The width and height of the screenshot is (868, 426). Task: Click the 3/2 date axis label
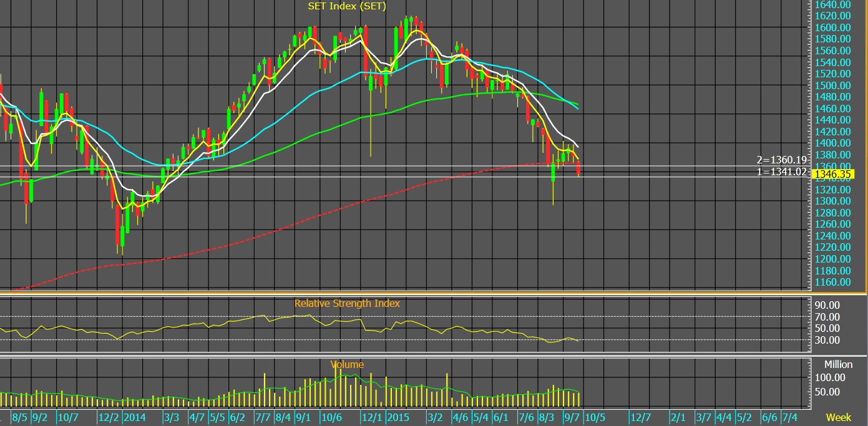click(435, 417)
